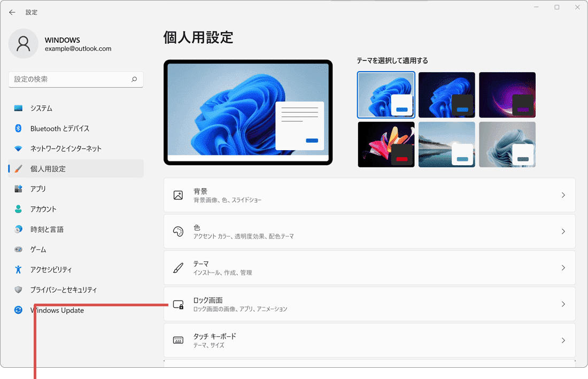Open アクセシビリティ settings category
588x379 pixels.
(51, 270)
